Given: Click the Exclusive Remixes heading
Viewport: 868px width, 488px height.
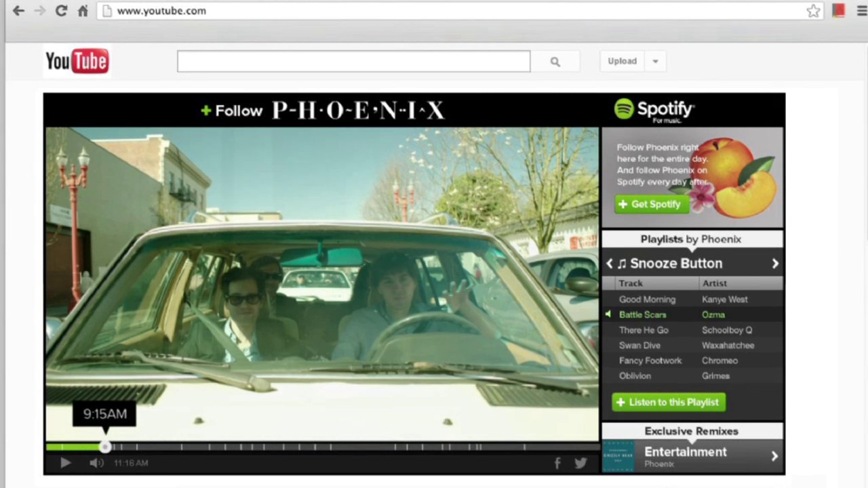Looking at the screenshot, I should [691, 431].
